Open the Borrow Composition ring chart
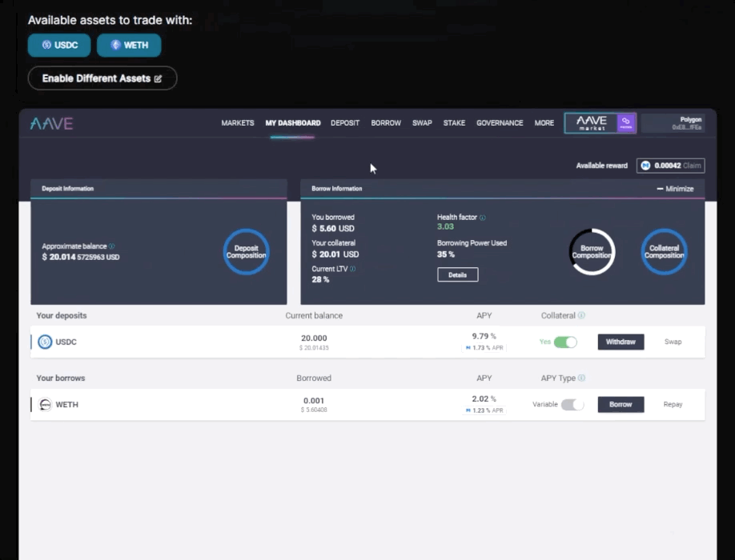The height and width of the screenshot is (560, 735). coord(592,251)
